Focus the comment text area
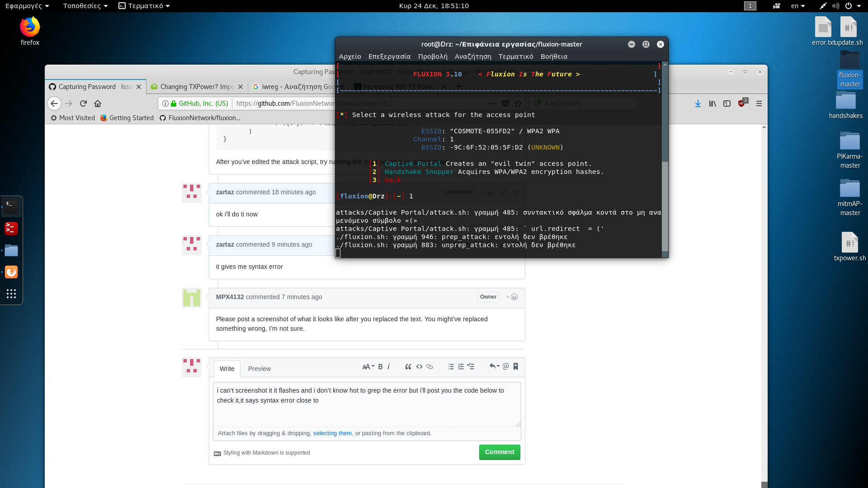This screenshot has height=488, width=868. tap(367, 404)
